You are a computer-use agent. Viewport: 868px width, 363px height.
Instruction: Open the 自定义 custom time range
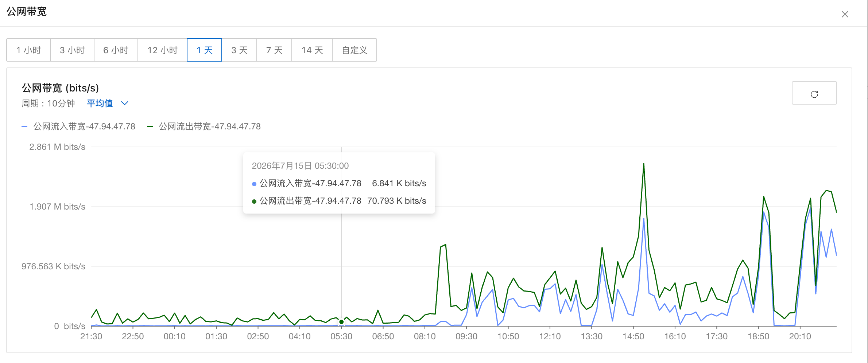(x=354, y=50)
